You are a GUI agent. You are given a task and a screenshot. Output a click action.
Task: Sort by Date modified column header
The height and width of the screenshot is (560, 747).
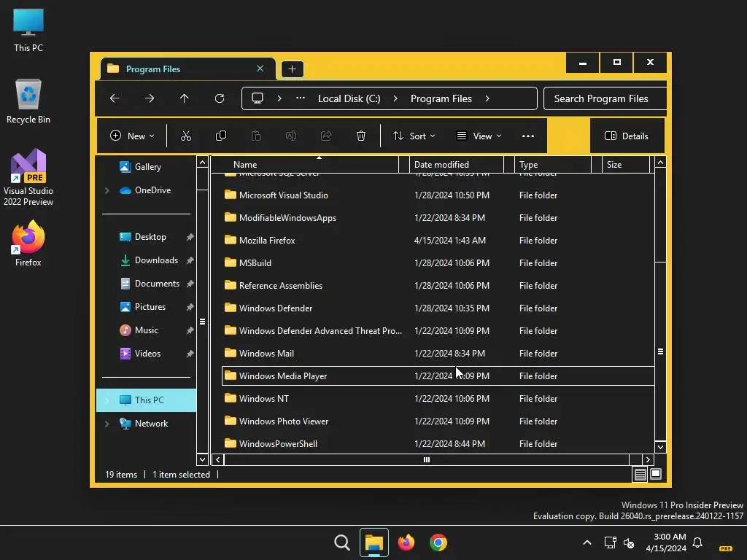pos(457,165)
